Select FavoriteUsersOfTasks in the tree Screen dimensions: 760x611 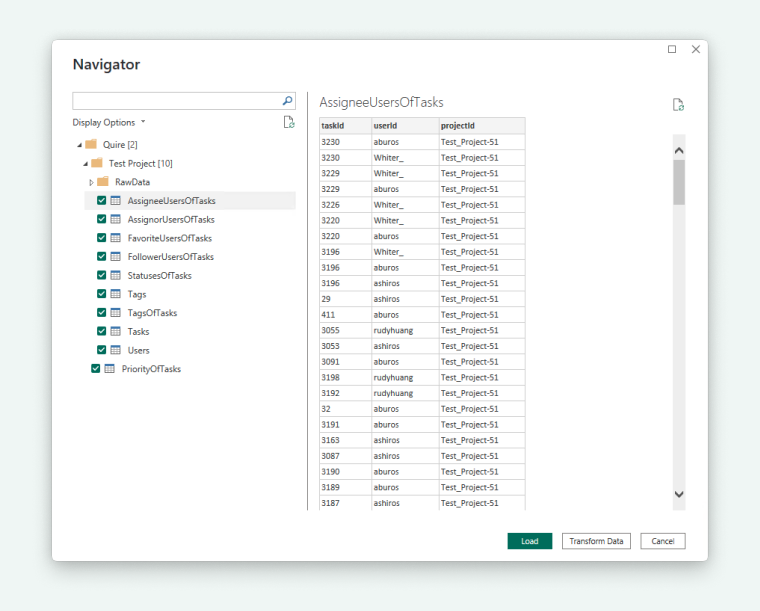pyautogui.click(x=169, y=238)
